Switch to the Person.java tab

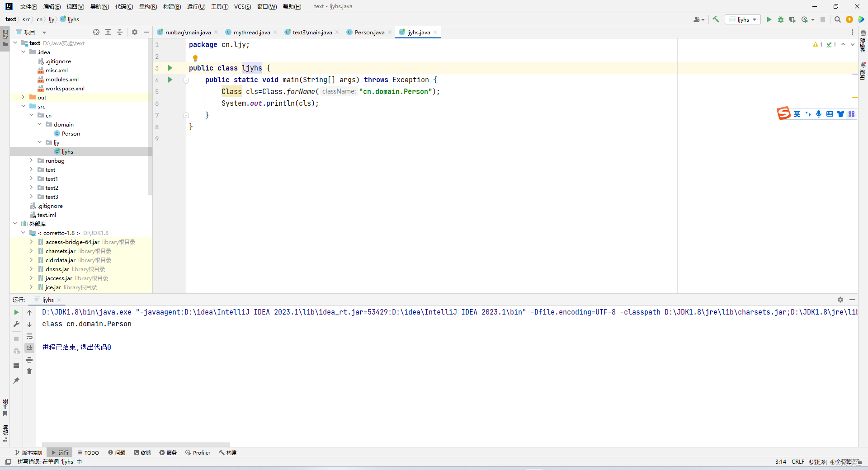pos(368,32)
